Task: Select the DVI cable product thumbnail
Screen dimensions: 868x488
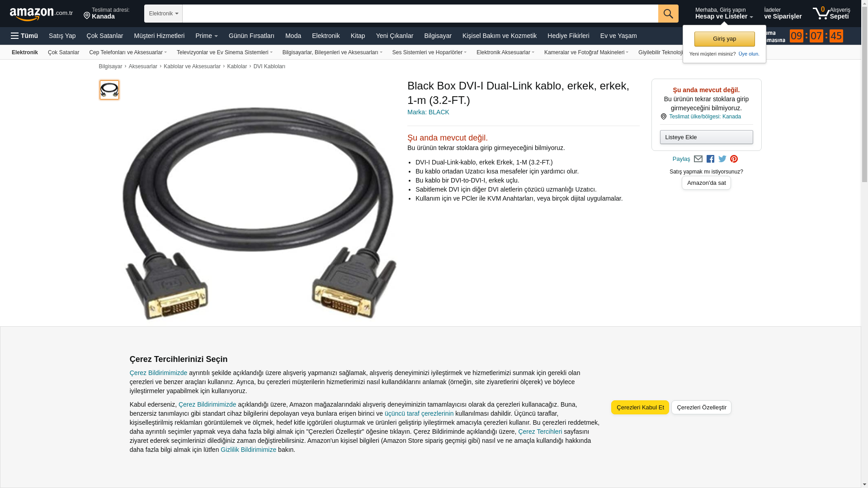Action: [x=109, y=90]
